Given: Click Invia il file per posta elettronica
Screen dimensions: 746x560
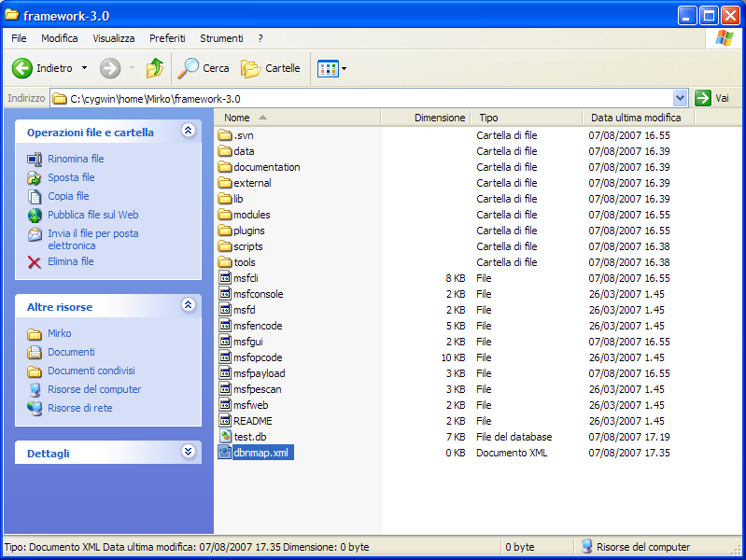Looking at the screenshot, I should 93,239.
